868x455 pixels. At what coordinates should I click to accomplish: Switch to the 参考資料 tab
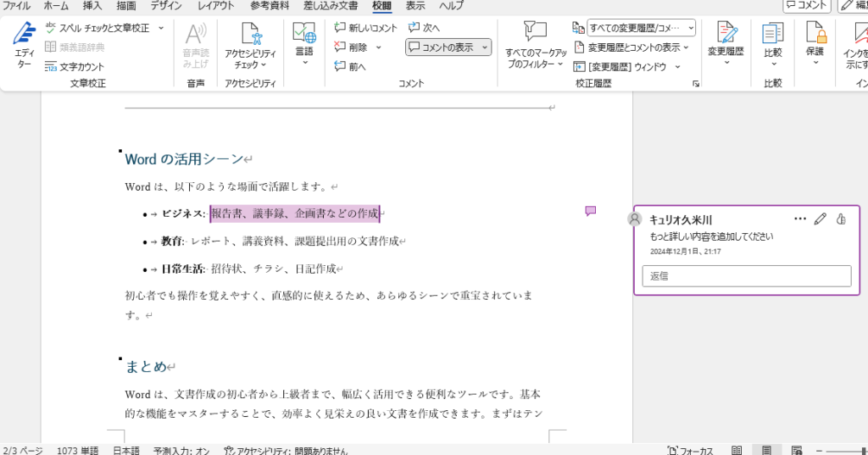click(x=270, y=6)
